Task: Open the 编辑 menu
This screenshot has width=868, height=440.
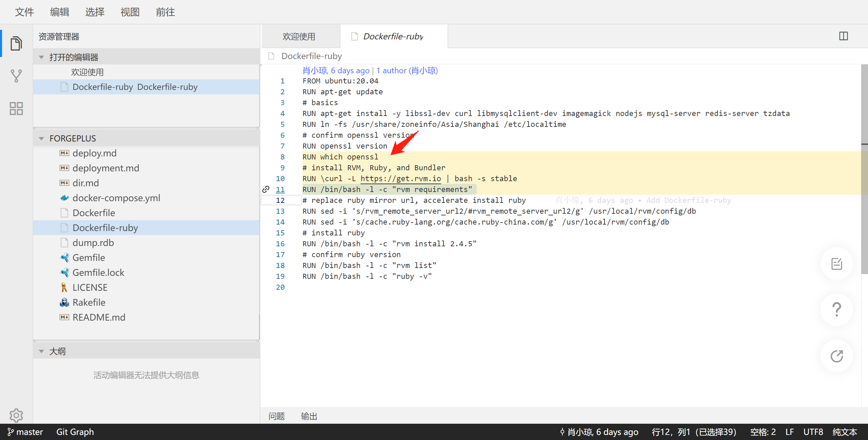Action: (x=60, y=12)
